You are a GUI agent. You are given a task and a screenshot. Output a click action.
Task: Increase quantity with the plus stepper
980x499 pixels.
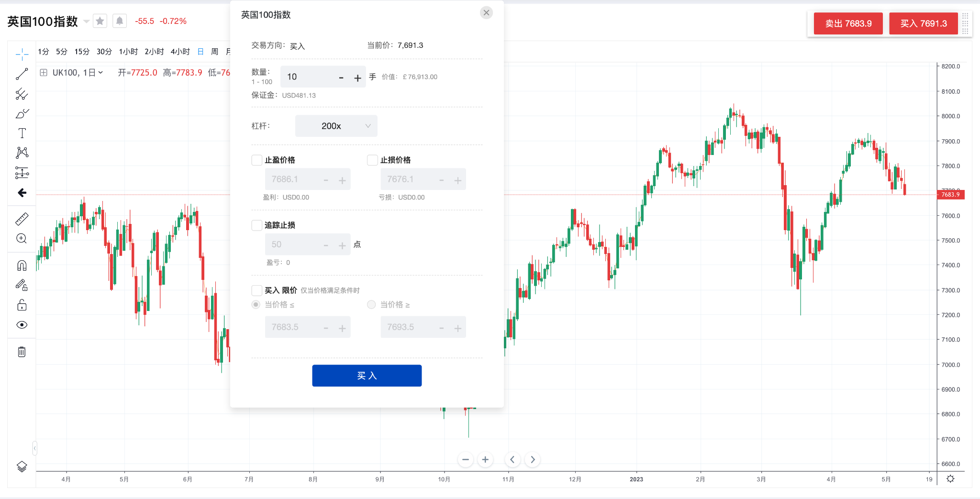(357, 78)
